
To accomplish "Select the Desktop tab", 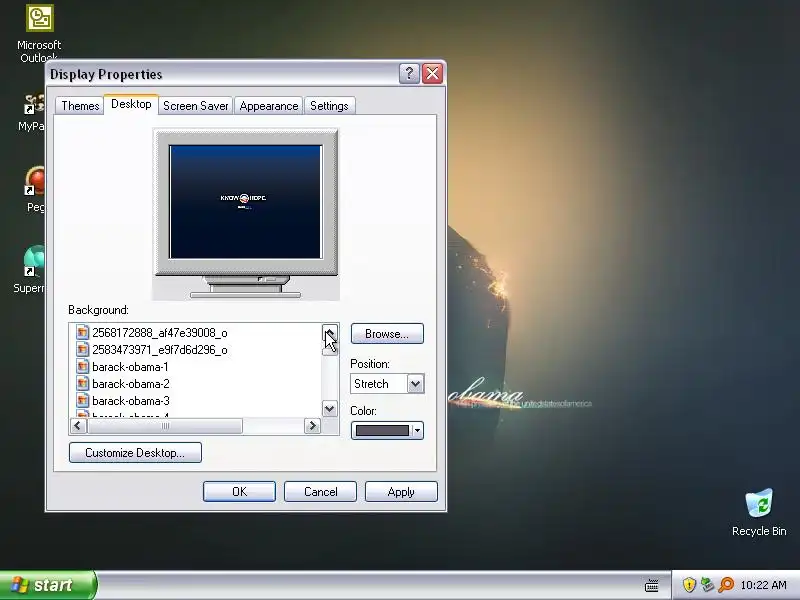I will [131, 104].
